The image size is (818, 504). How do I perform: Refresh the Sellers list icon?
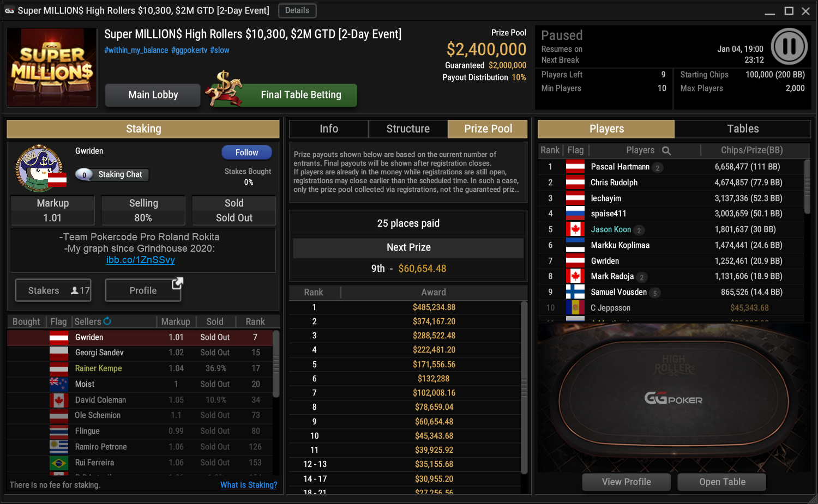pyautogui.click(x=107, y=321)
